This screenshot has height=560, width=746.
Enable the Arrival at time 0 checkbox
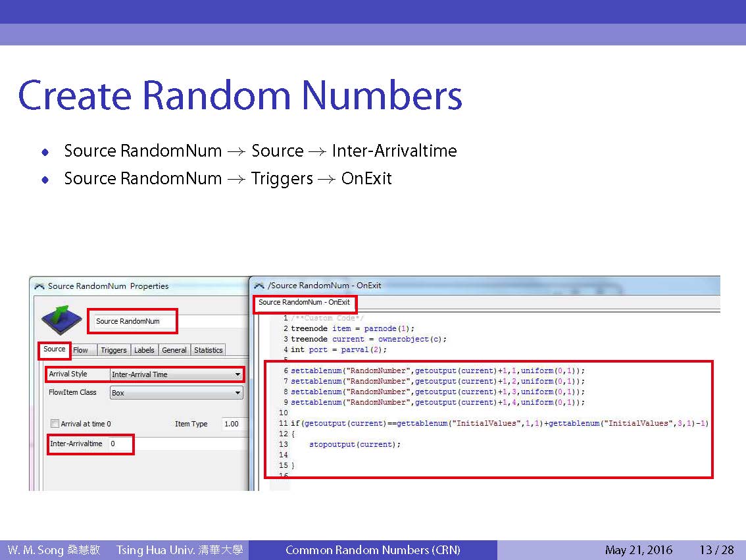[55, 424]
